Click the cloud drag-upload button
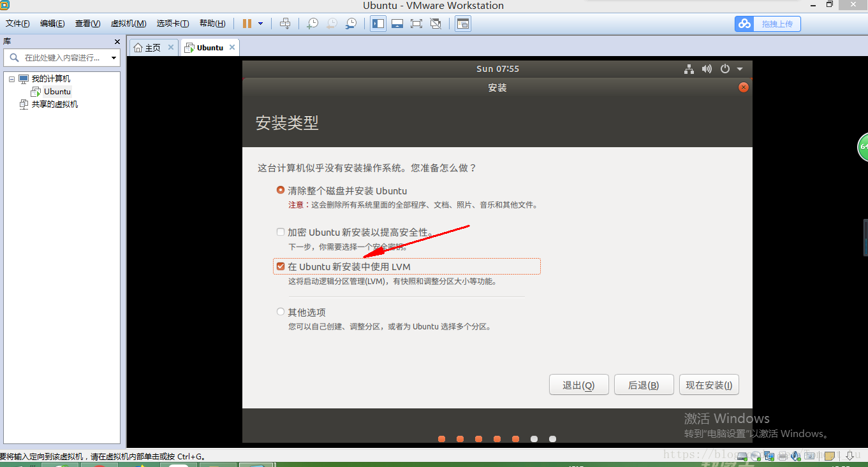The height and width of the screenshot is (467, 868). 767,24
